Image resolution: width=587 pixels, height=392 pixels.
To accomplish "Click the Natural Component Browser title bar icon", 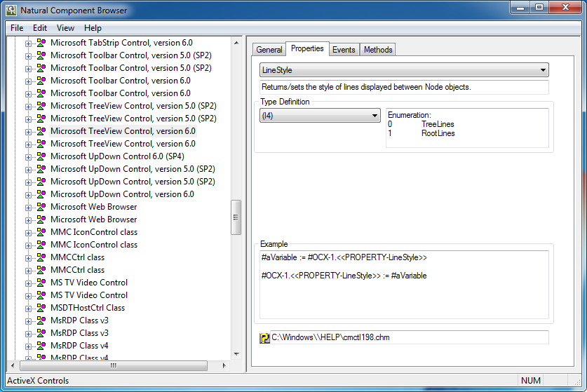I will pyautogui.click(x=11, y=11).
